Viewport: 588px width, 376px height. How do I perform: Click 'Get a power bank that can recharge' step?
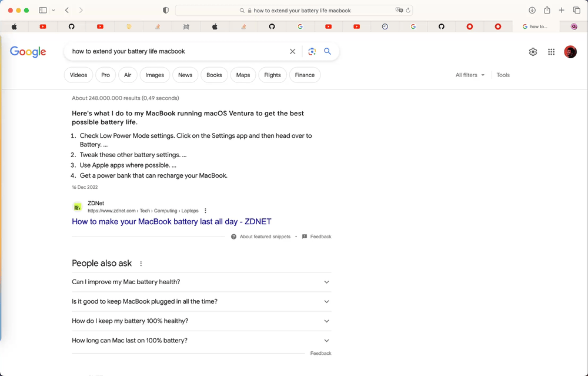[153, 175]
